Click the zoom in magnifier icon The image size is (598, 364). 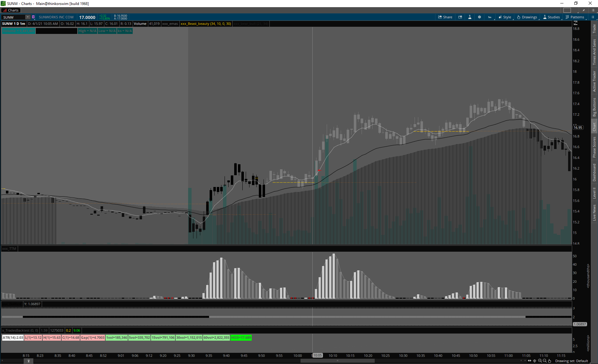pos(540,361)
